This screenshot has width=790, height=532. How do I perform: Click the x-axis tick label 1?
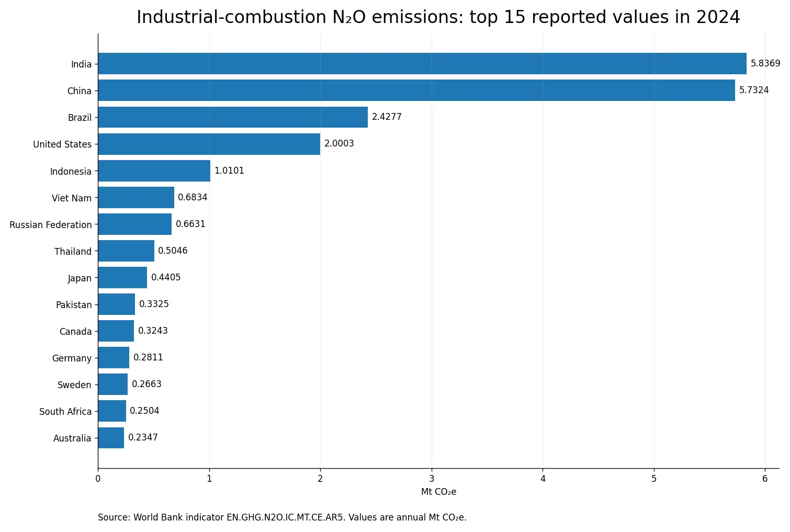point(209,479)
